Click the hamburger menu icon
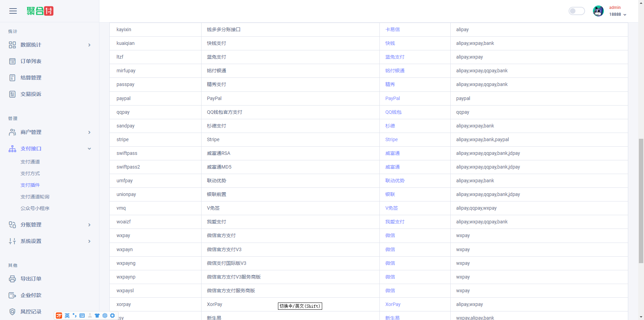The height and width of the screenshot is (320, 644). point(13,11)
